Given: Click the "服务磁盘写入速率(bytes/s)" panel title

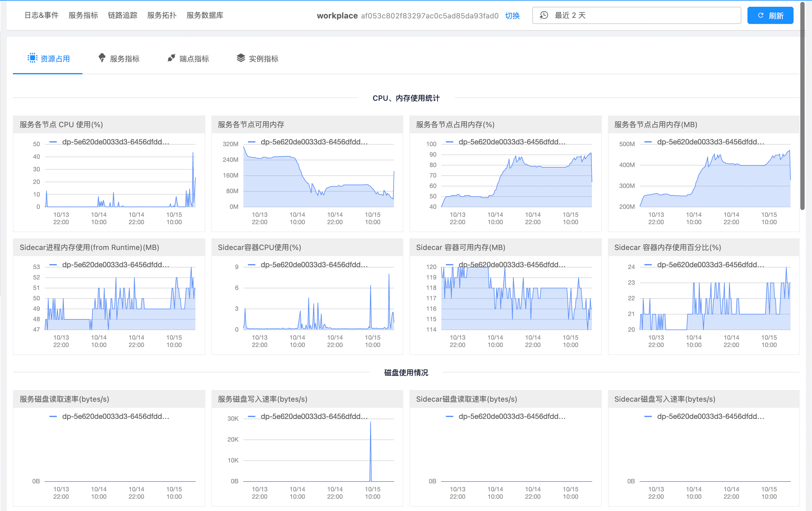Looking at the screenshot, I should tap(263, 399).
